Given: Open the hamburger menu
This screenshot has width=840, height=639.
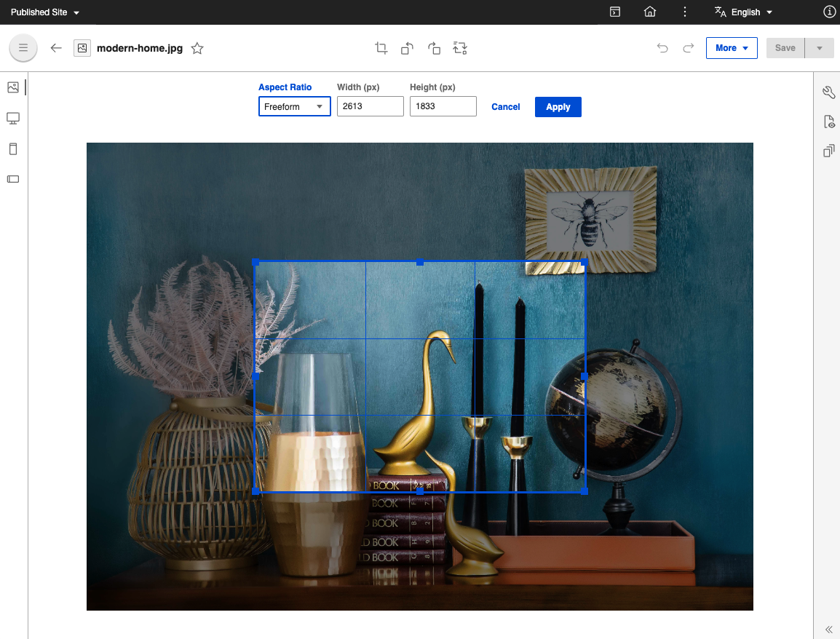Looking at the screenshot, I should tap(23, 47).
